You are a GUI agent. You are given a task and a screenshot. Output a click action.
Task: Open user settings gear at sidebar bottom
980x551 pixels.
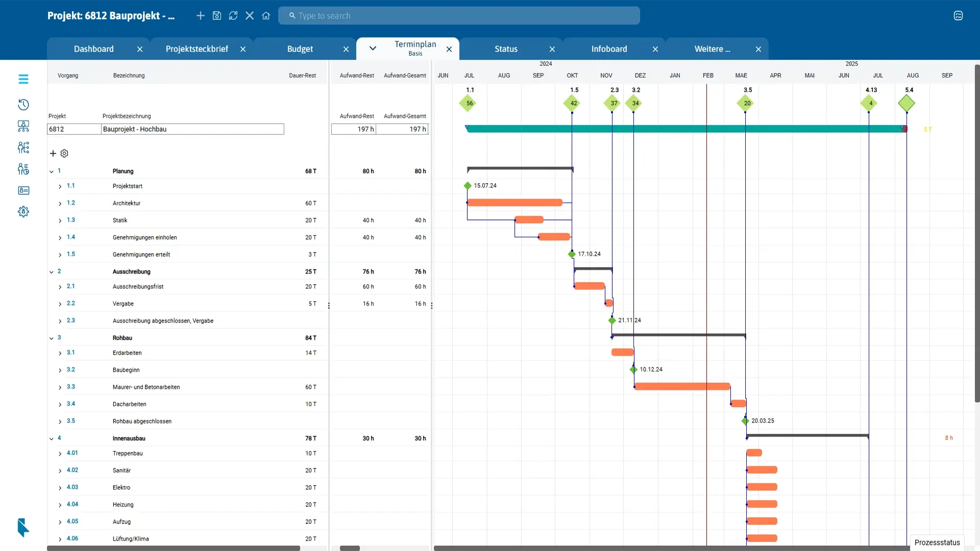tap(23, 211)
